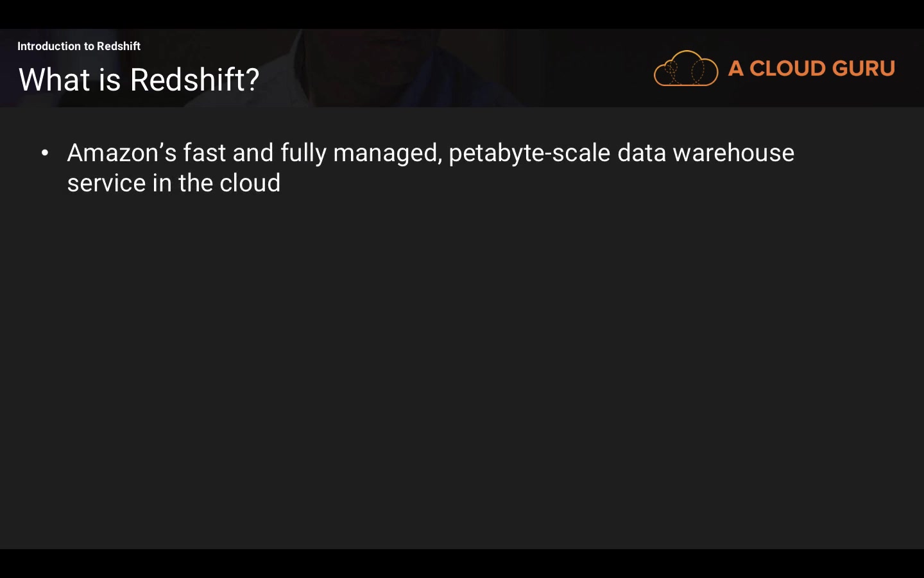Click the question mark in the slide title

tap(253, 80)
